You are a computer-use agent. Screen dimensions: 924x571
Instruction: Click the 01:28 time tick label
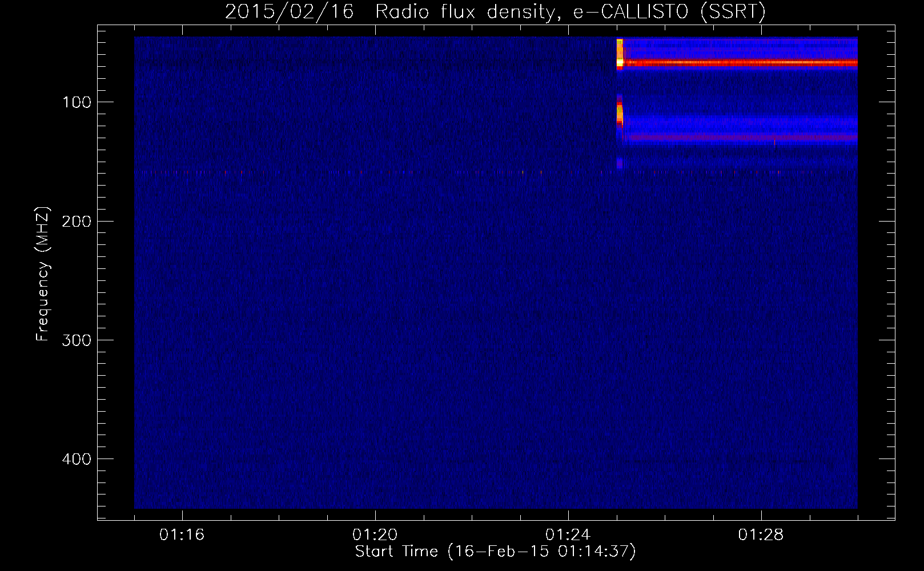pos(761,535)
